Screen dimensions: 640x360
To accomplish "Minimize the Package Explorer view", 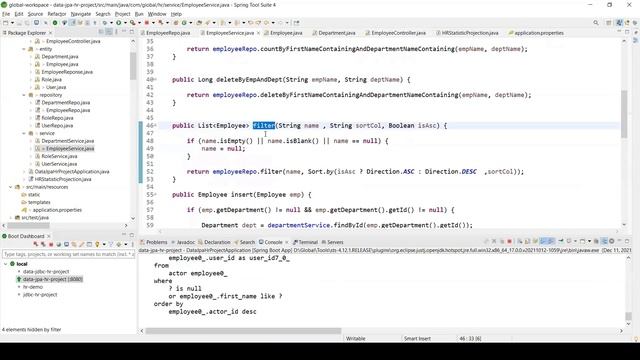I will 124,32.
